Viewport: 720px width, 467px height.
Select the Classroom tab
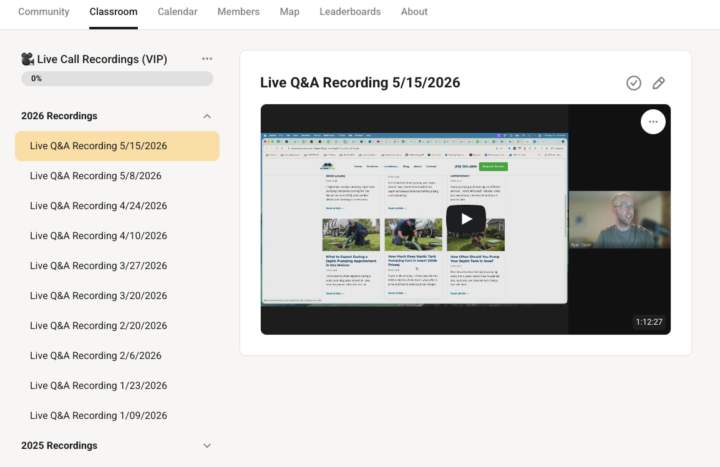click(x=113, y=11)
